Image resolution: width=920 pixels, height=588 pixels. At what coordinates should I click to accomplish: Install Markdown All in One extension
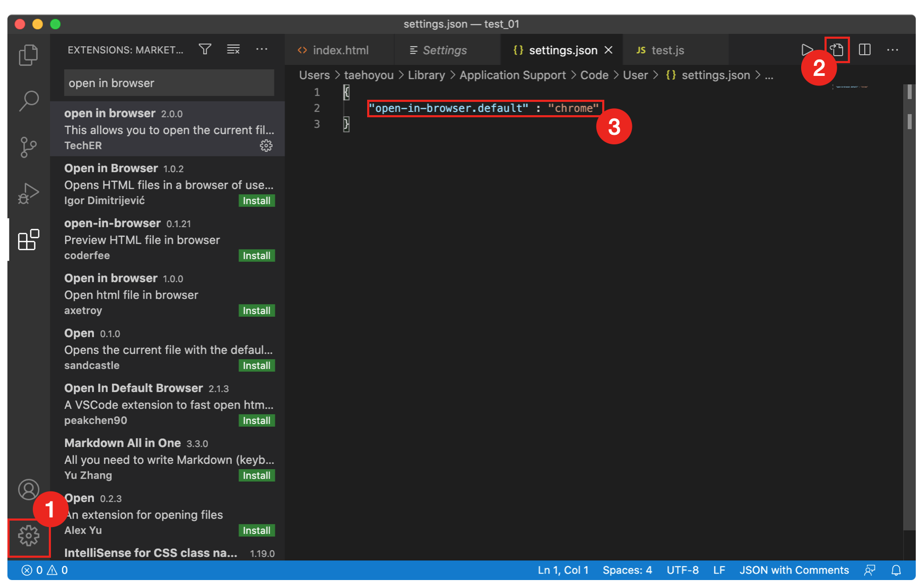257,475
